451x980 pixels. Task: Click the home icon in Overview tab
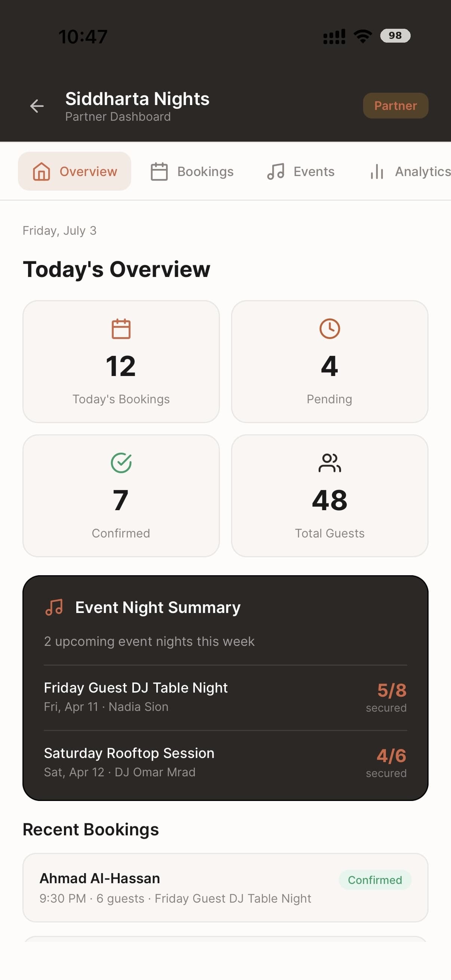[x=42, y=172]
